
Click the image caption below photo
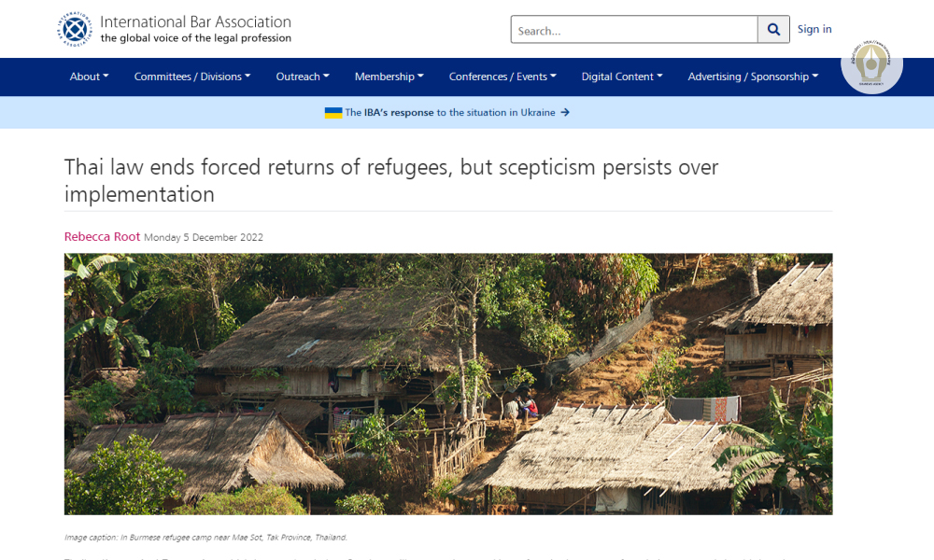coord(205,538)
